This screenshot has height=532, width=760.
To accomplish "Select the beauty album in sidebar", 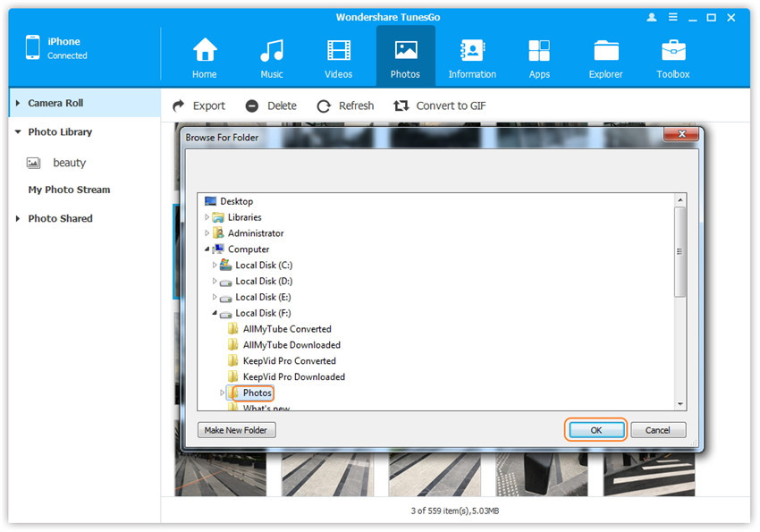I will (x=69, y=163).
